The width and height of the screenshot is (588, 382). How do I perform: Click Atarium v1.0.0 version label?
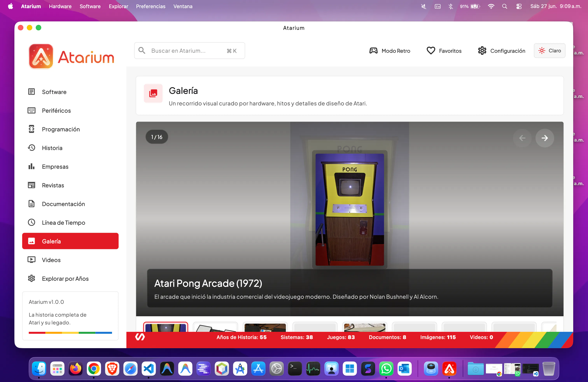pos(46,302)
